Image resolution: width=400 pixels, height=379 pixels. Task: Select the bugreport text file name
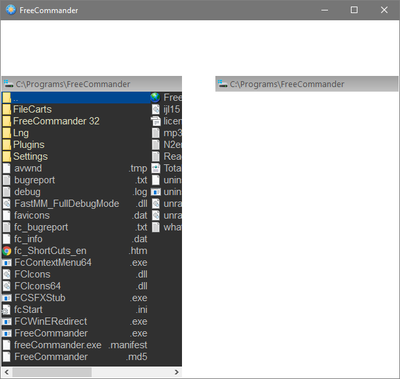coord(35,180)
